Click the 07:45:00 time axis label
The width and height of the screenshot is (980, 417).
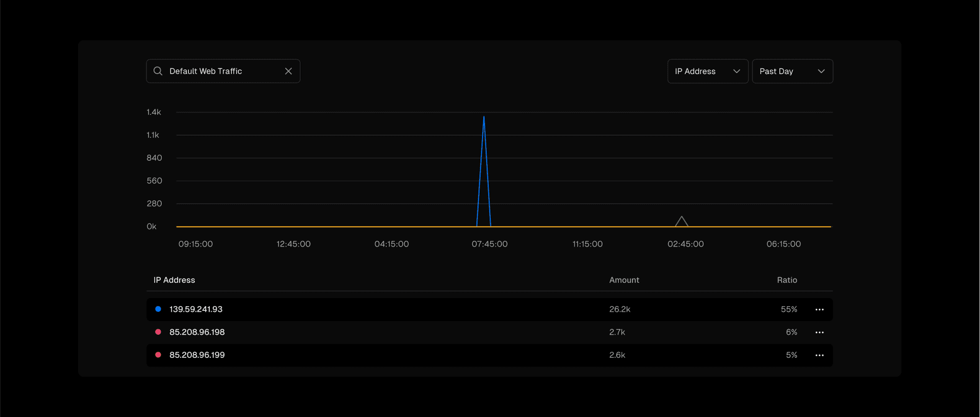[x=489, y=244]
